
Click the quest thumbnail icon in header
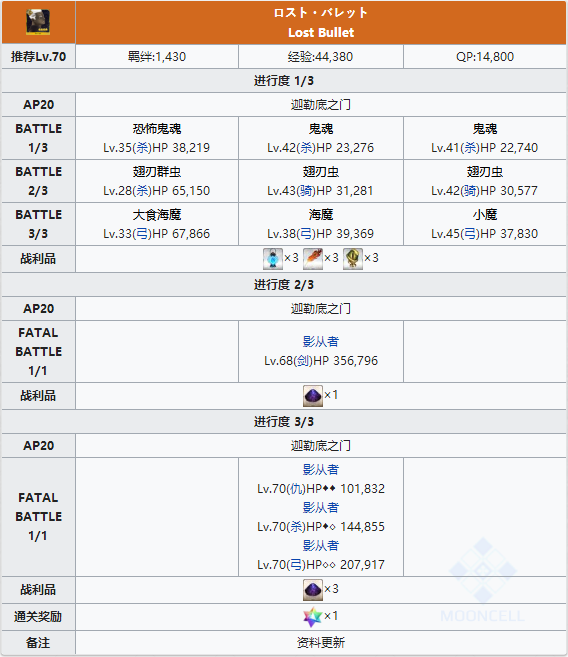point(38,22)
